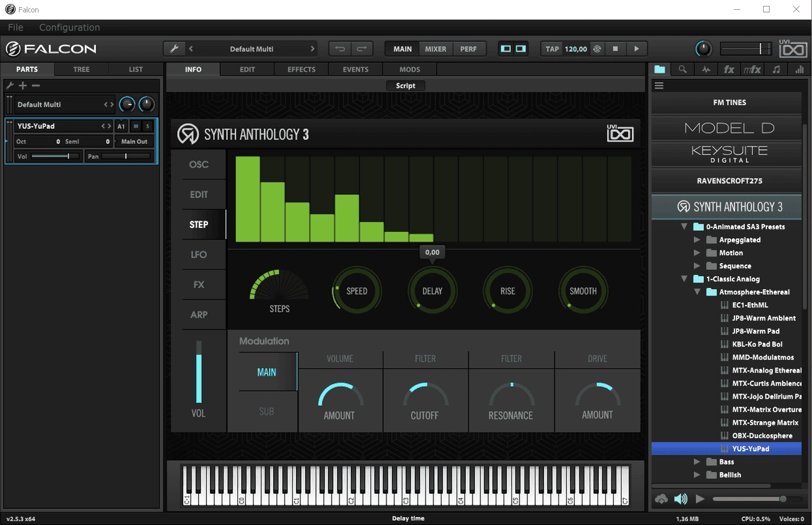Open the File menu
The image size is (812, 525).
tap(16, 27)
